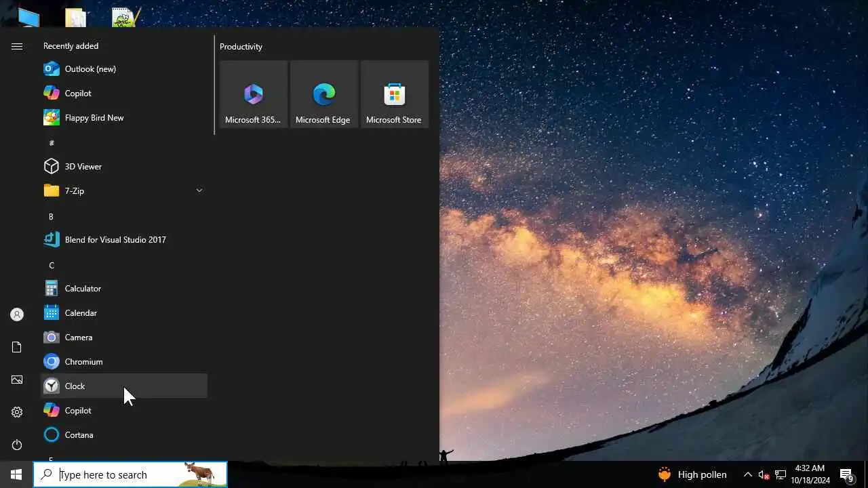Viewport: 868px width, 488px height.
Task: Click the 'B' letter group header
Action: point(51,216)
